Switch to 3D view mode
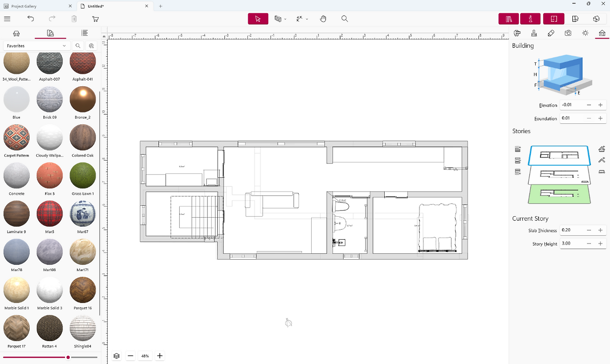Screen dimensions: 610x364 click(x=596, y=19)
